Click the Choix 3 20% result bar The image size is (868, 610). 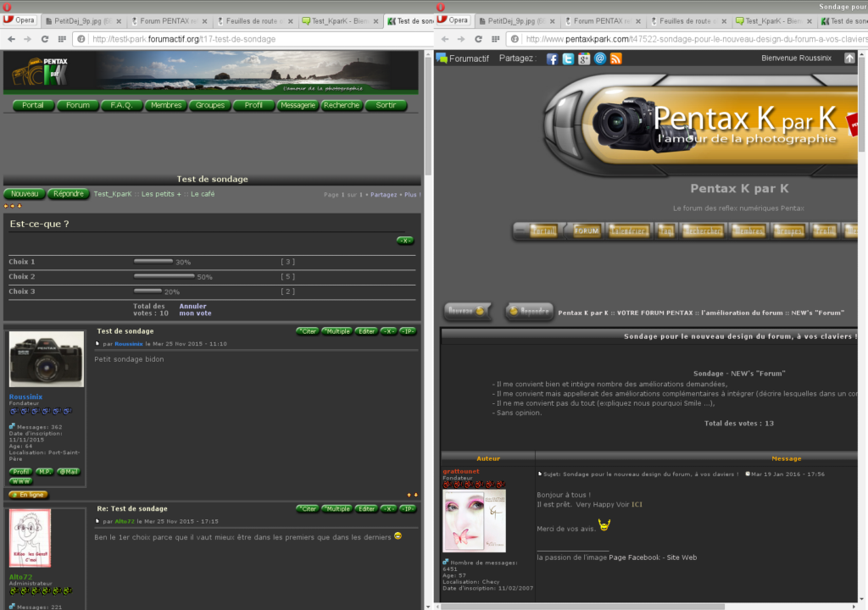[147, 291]
